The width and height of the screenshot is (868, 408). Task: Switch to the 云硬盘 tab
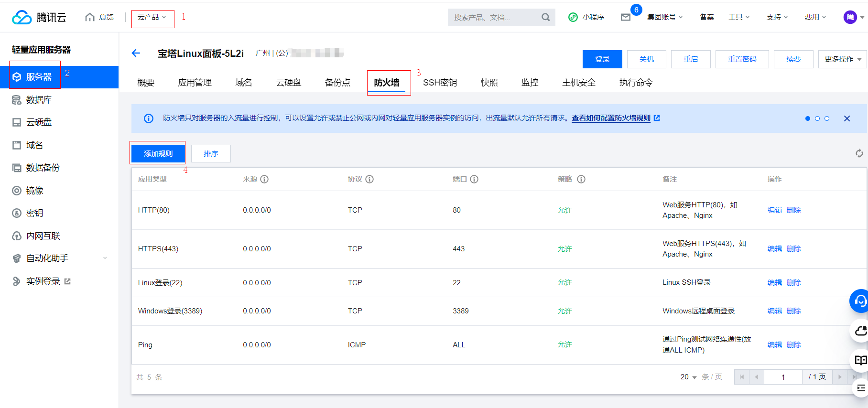click(289, 83)
